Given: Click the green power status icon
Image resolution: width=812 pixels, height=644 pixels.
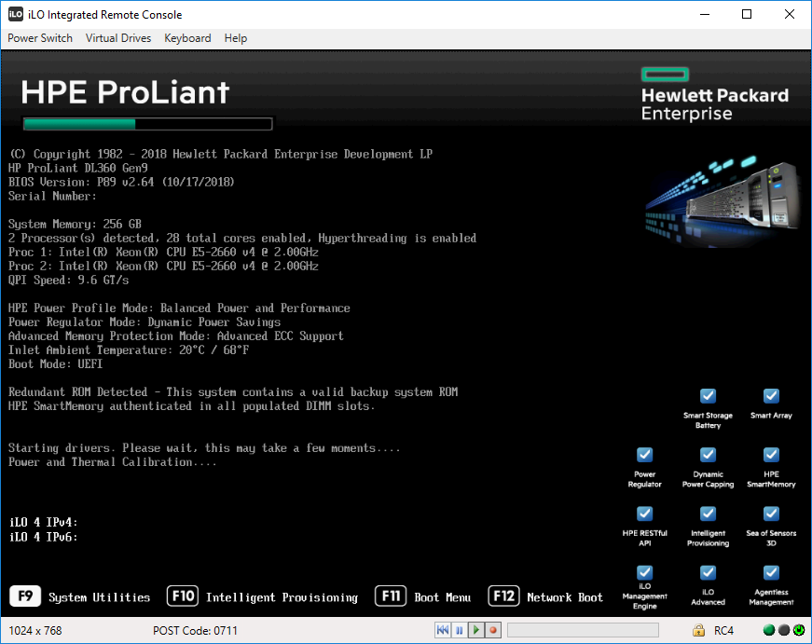Looking at the screenshot, I should point(799,630).
